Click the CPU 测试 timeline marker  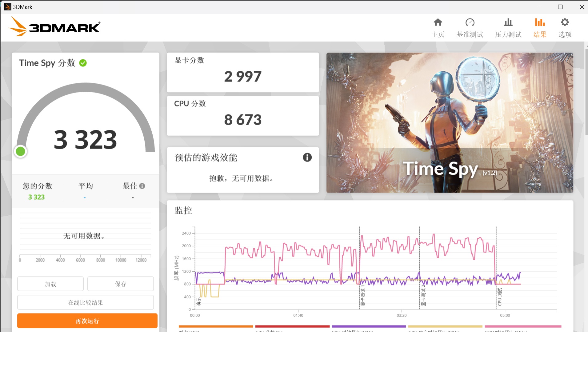point(499,297)
